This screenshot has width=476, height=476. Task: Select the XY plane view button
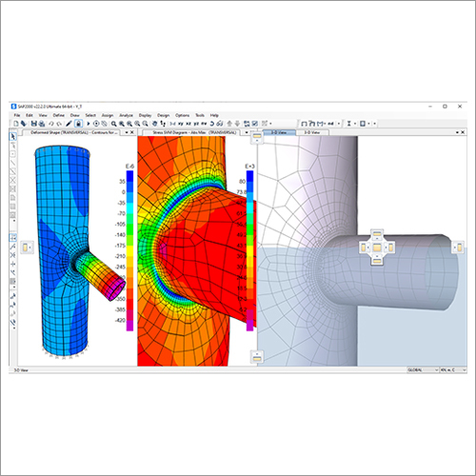(181, 124)
